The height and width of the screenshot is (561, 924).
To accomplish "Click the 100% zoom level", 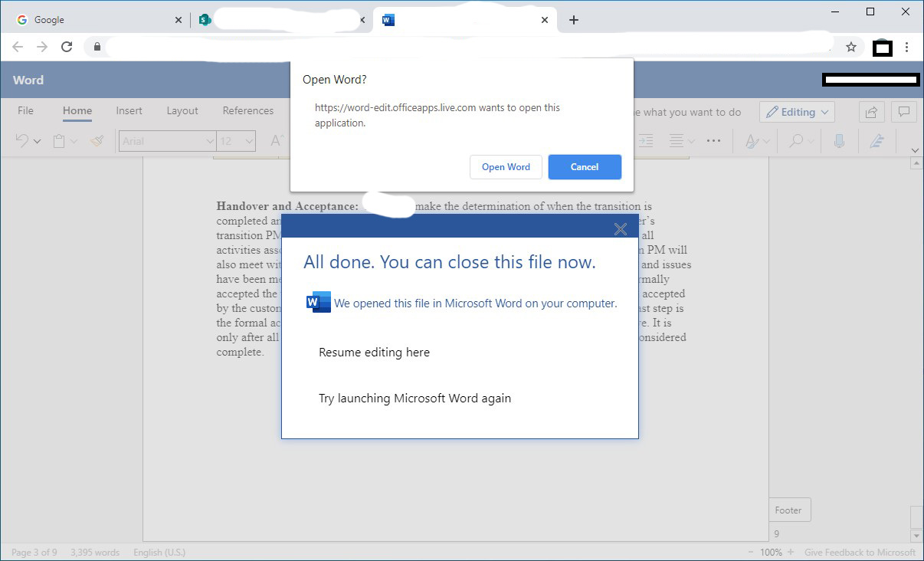I will pyautogui.click(x=771, y=553).
